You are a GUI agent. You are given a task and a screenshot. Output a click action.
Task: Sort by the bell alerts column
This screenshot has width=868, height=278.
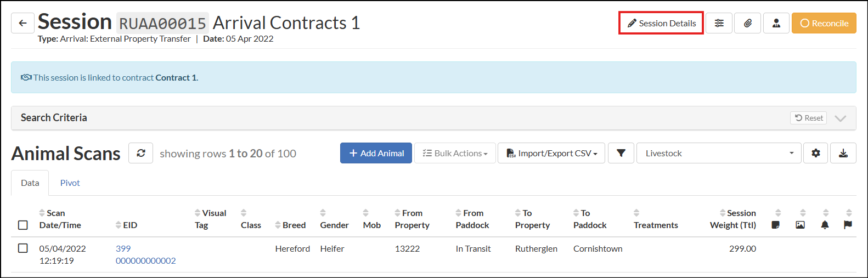point(825,219)
